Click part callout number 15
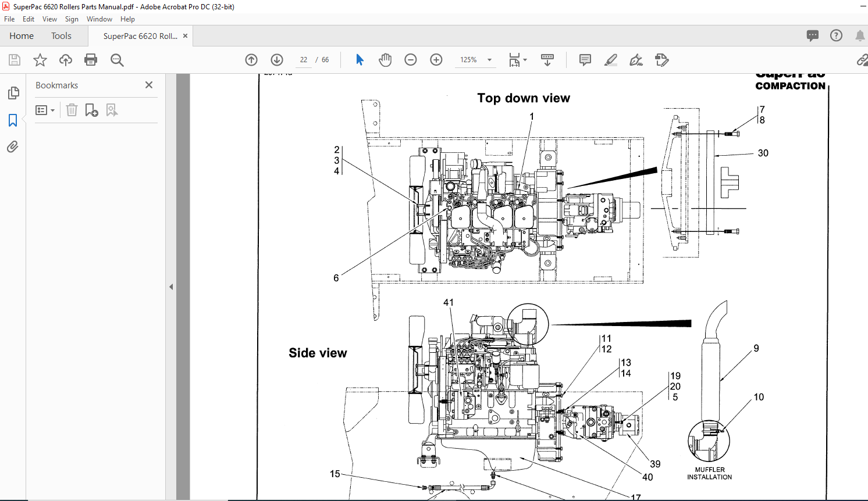868x501 pixels. coord(335,474)
